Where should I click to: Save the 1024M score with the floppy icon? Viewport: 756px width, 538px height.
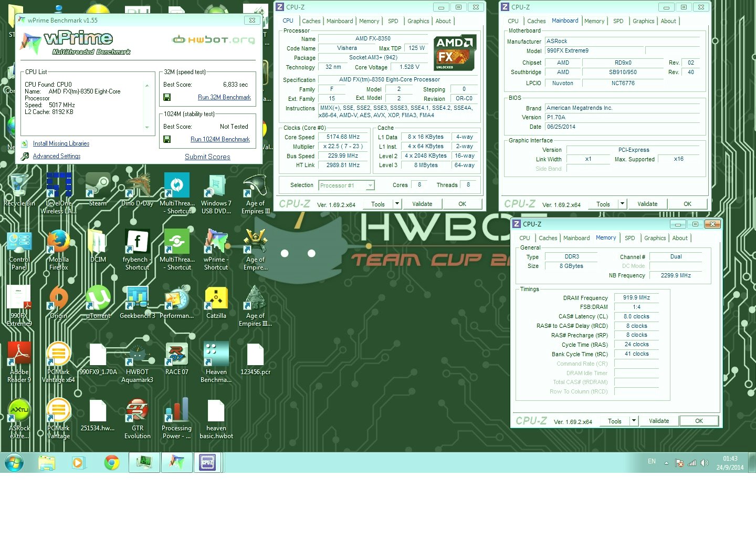[x=167, y=139]
